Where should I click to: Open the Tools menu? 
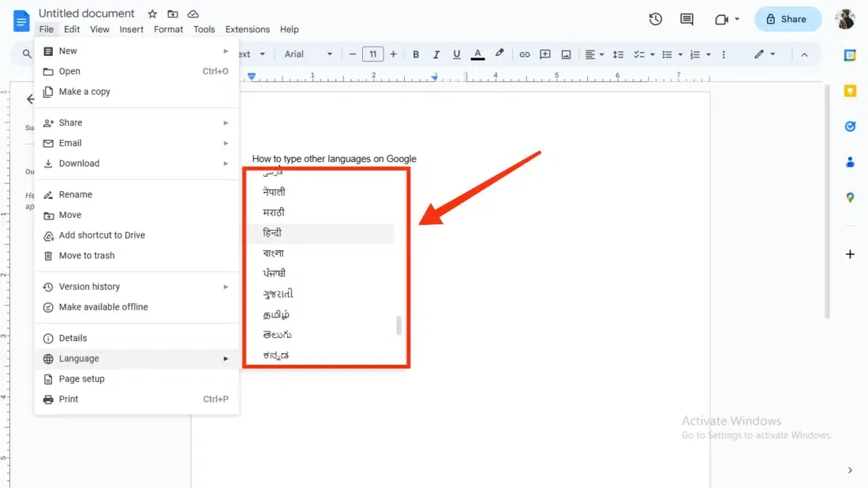[204, 29]
